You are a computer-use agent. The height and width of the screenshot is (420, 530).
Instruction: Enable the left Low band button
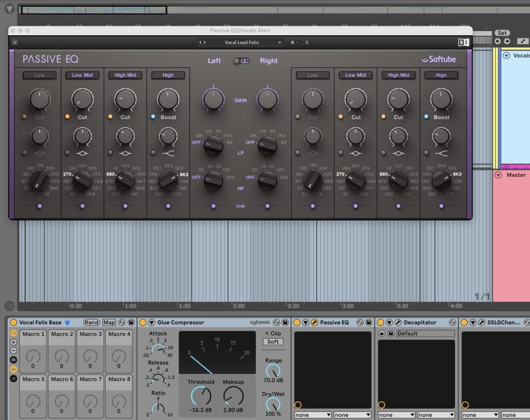pyautogui.click(x=40, y=75)
